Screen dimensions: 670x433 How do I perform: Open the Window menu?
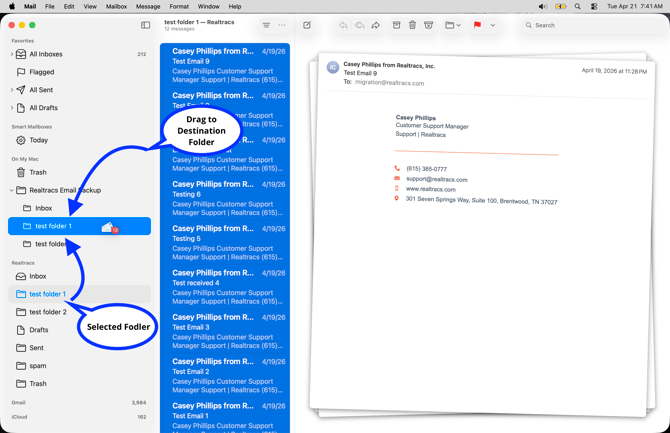click(209, 6)
